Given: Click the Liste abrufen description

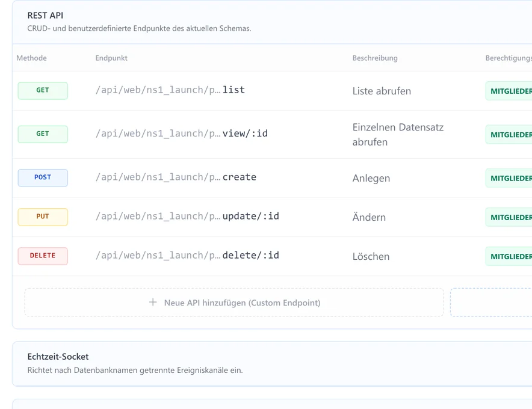Looking at the screenshot, I should point(382,91).
